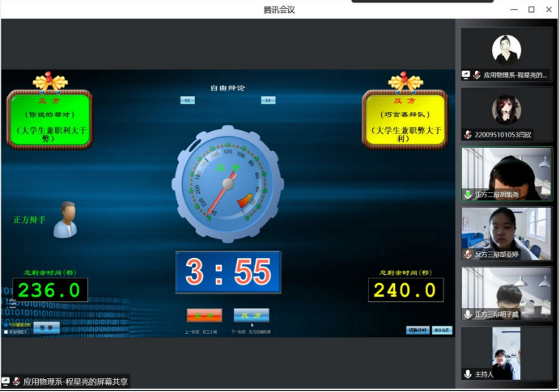Click the microphone icon of 正方二辩胡凯尧
Screen dimensions: 560x392
click(x=468, y=195)
